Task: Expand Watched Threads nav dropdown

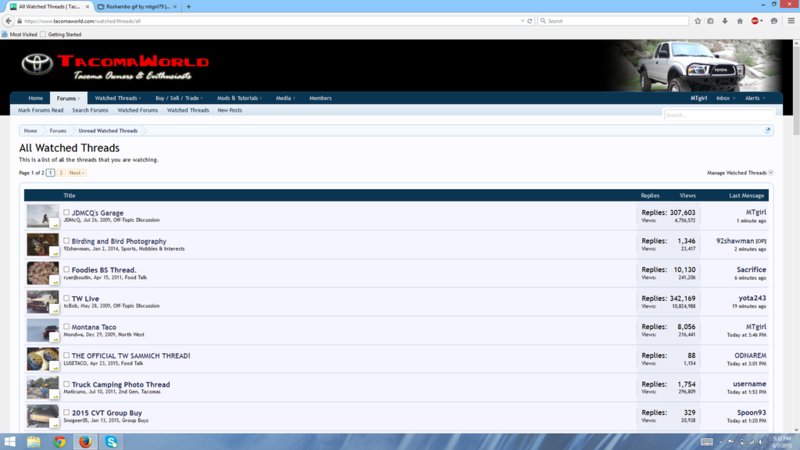Action: [x=140, y=98]
